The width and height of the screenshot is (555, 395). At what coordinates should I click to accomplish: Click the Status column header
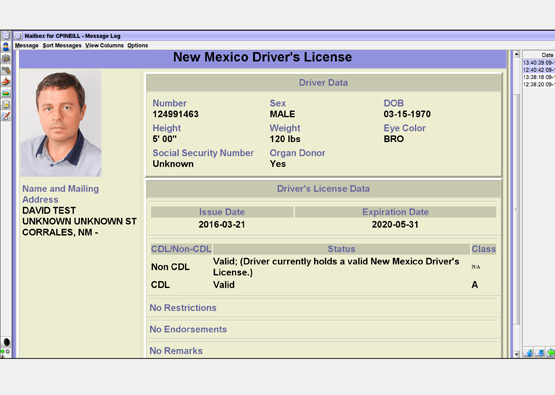point(341,249)
